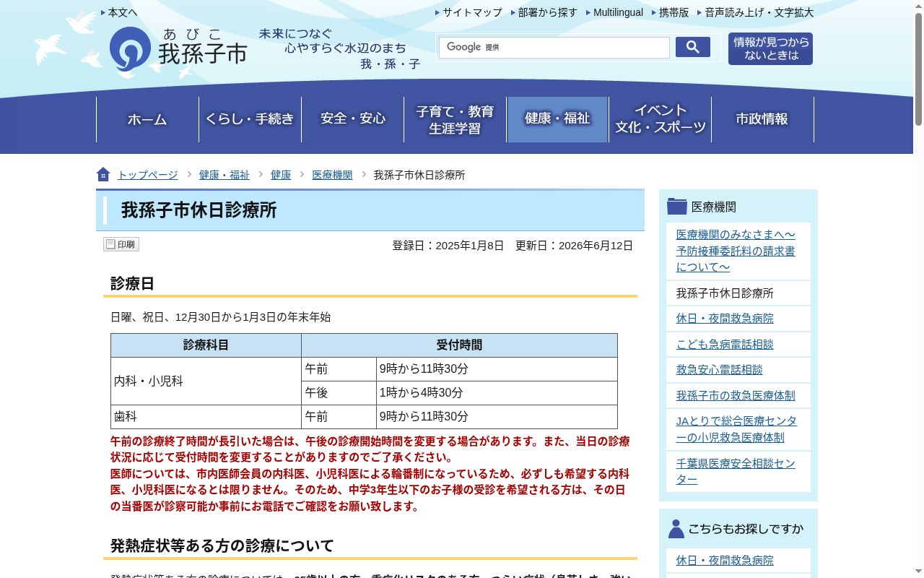Click the 歯科 table cell
Viewport: 924px width, 578px height.
[206, 417]
